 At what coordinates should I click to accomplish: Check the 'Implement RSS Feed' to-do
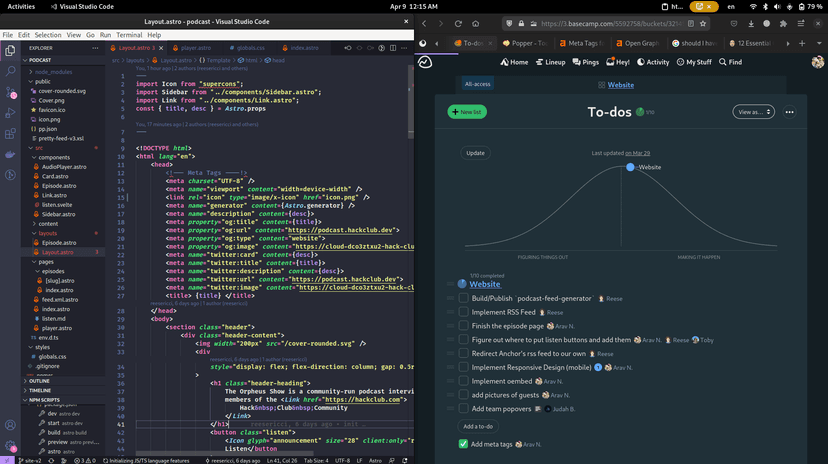point(464,312)
